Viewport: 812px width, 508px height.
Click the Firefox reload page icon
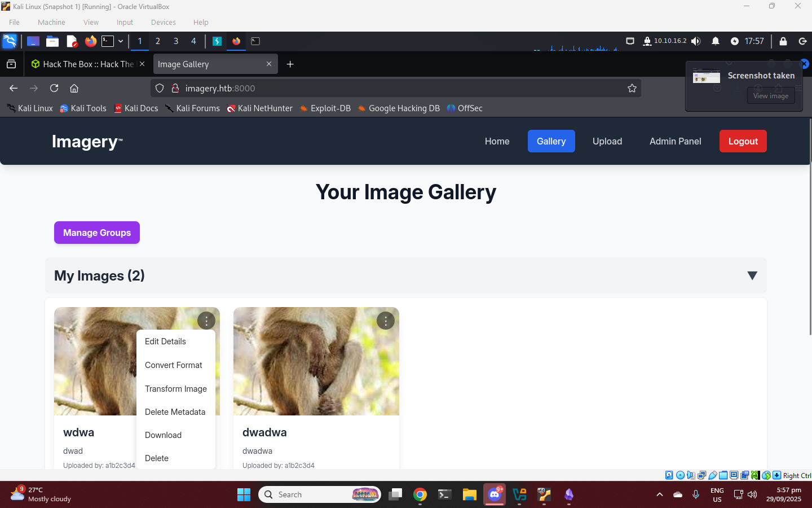[54, 88]
